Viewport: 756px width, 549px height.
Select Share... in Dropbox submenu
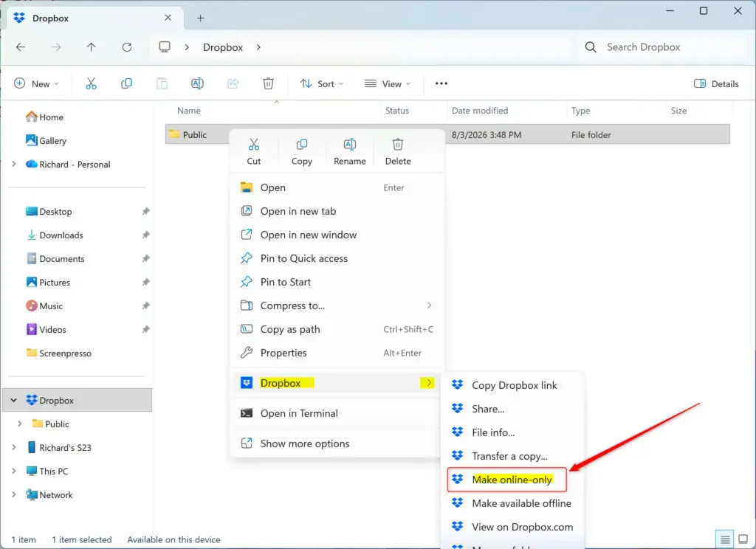(x=512, y=409)
